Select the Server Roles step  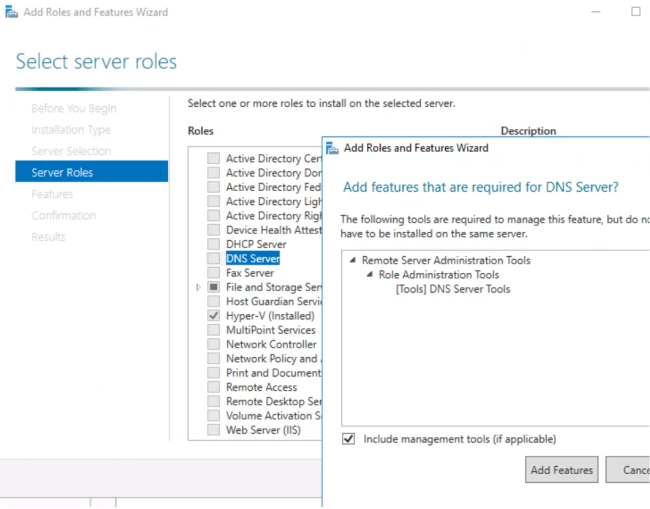tap(92, 171)
